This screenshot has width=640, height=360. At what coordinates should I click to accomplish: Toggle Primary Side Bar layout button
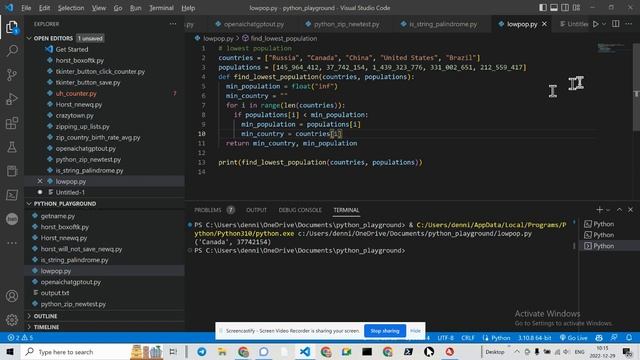(x=543, y=8)
